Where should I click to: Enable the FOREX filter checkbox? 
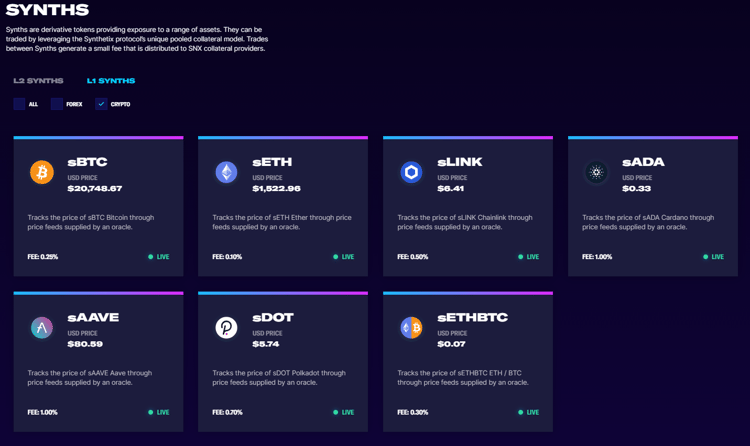(x=57, y=104)
